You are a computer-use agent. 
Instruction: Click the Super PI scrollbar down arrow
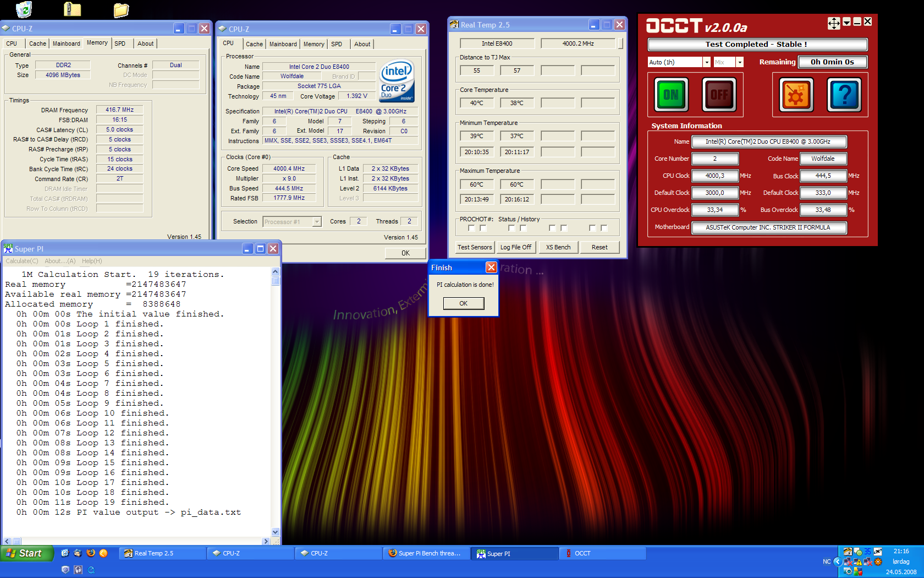[276, 532]
